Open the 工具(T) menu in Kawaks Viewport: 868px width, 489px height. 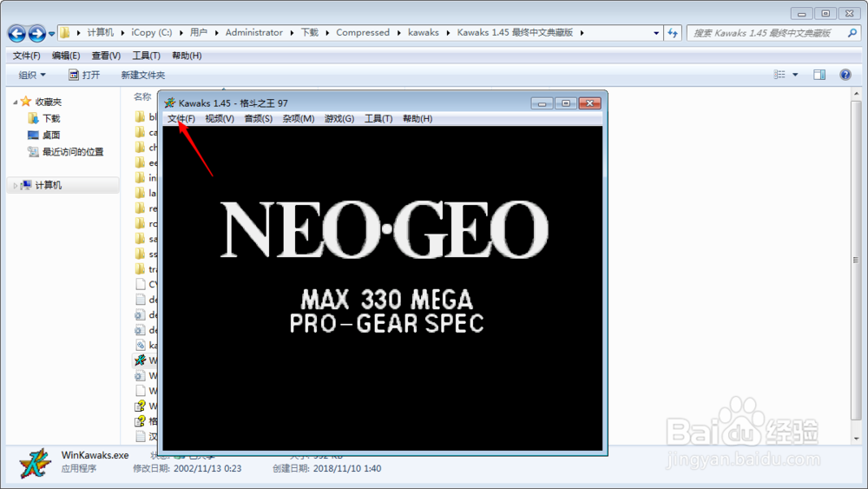[378, 118]
